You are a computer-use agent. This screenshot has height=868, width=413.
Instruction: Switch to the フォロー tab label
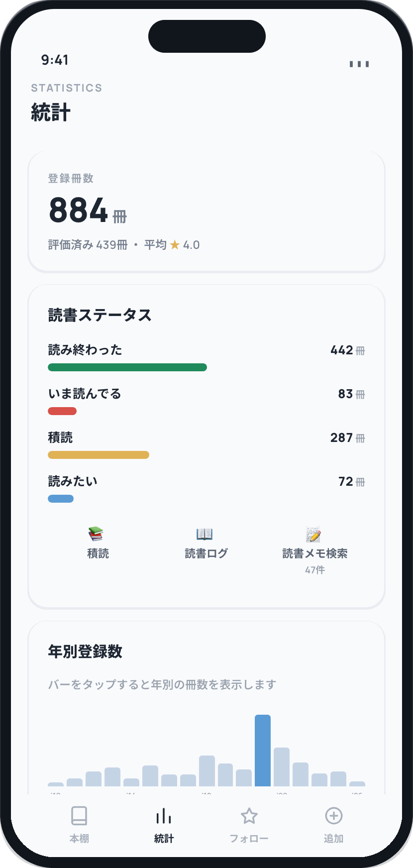[249, 839]
